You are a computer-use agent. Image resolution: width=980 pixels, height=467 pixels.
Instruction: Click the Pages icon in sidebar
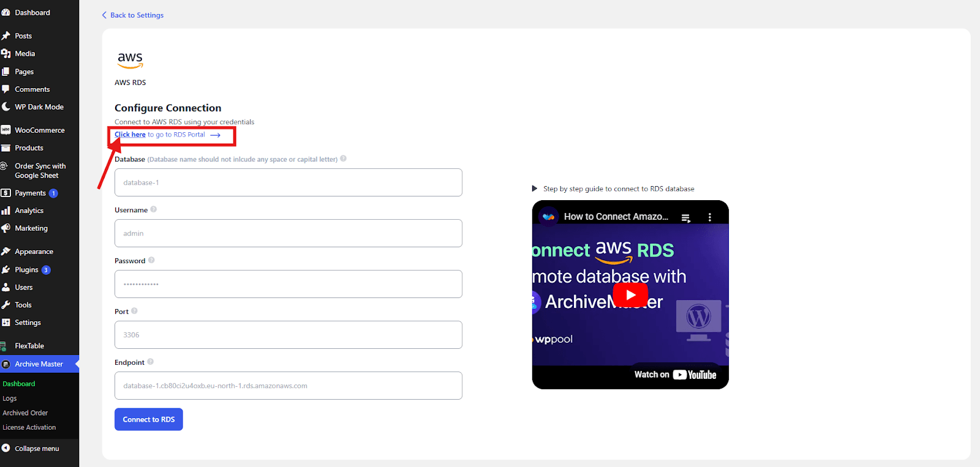click(x=6, y=72)
